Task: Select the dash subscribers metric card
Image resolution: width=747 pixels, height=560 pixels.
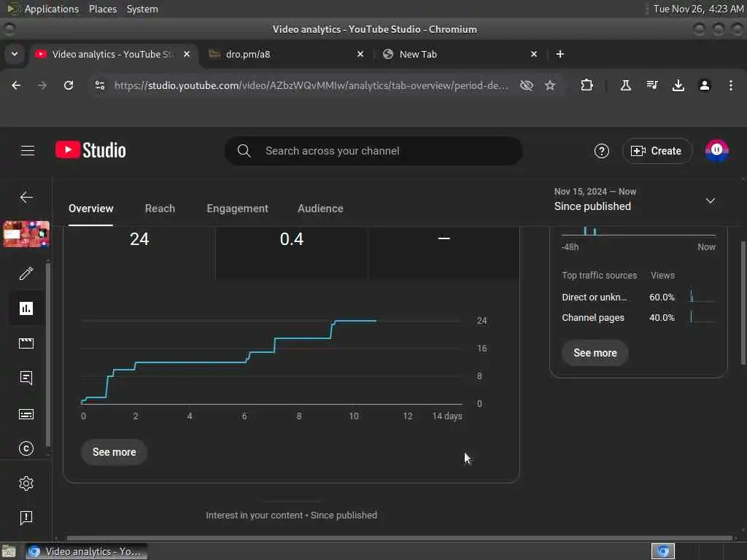Action: 444,253
